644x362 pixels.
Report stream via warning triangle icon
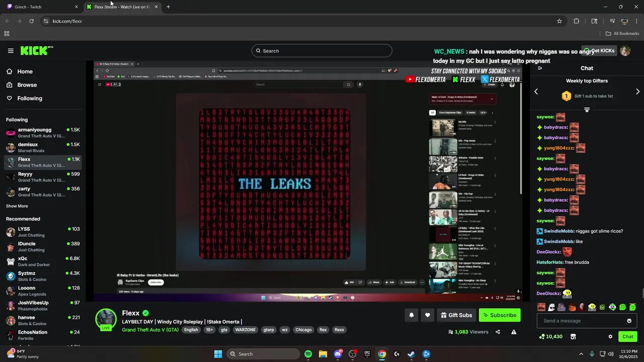coord(514,332)
